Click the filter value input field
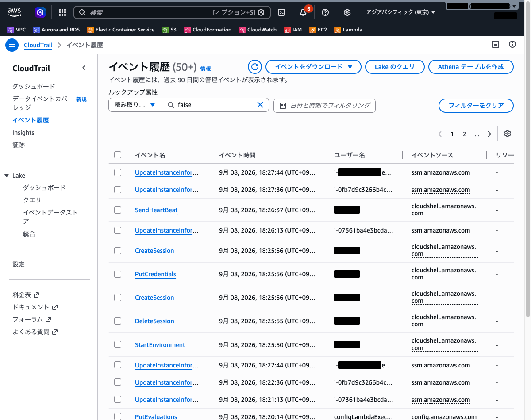 215,105
